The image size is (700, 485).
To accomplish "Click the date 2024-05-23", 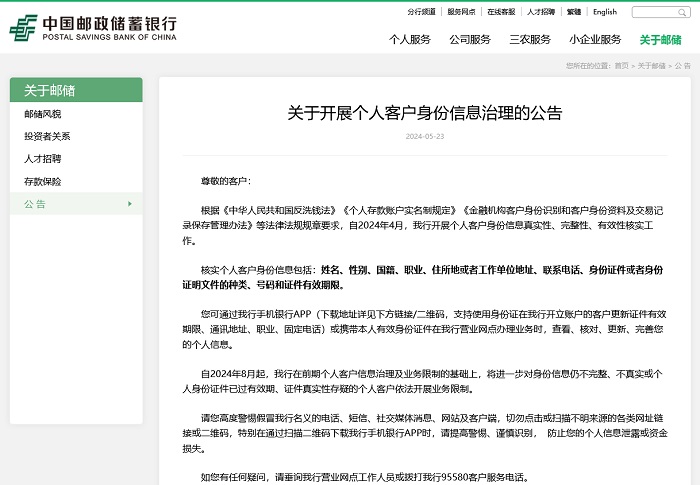I will tap(425, 136).
